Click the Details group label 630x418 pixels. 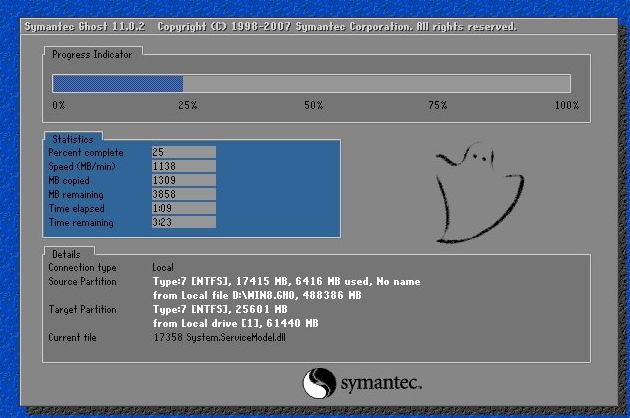coord(67,254)
